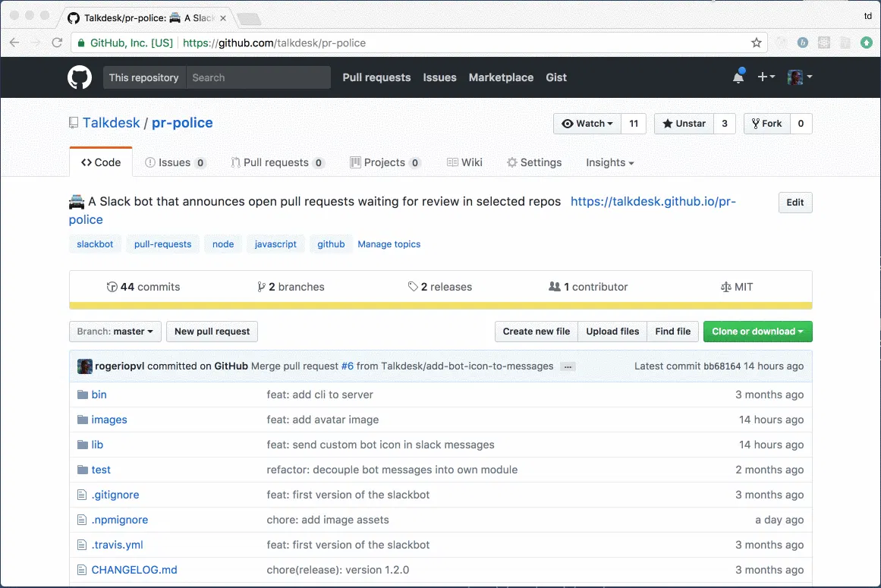
Task: Open the plus create-new menu
Action: tap(766, 77)
